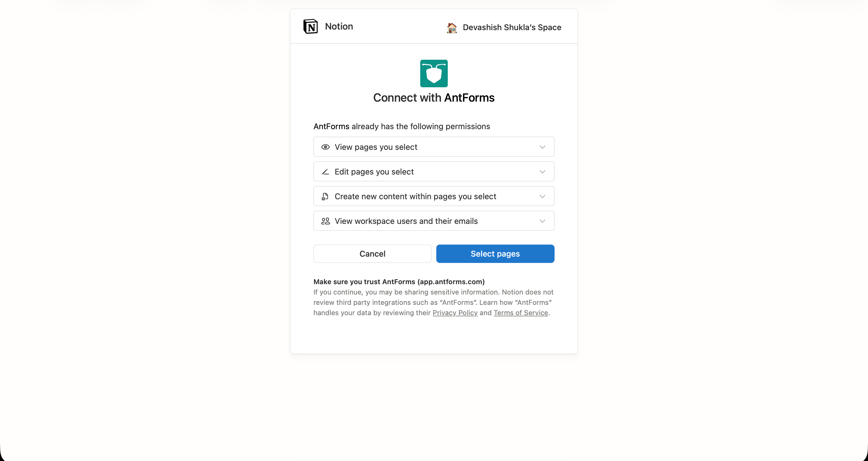
Task: Toggle the 'Edit pages you select' permission
Action: pos(433,171)
